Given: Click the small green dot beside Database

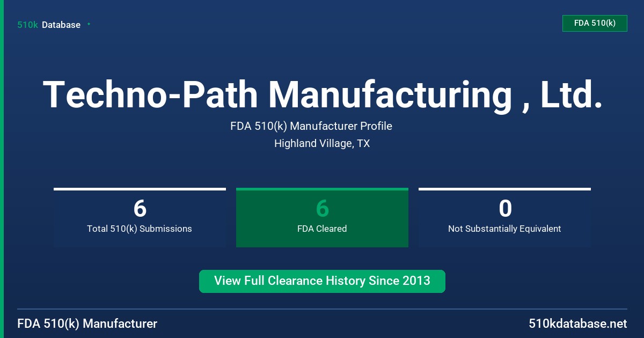Looking at the screenshot, I should (x=89, y=24).
